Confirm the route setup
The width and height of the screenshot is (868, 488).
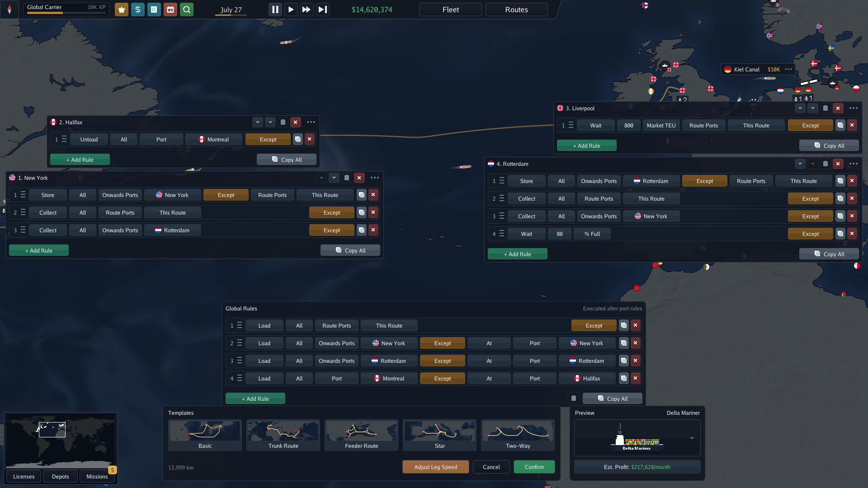534,467
